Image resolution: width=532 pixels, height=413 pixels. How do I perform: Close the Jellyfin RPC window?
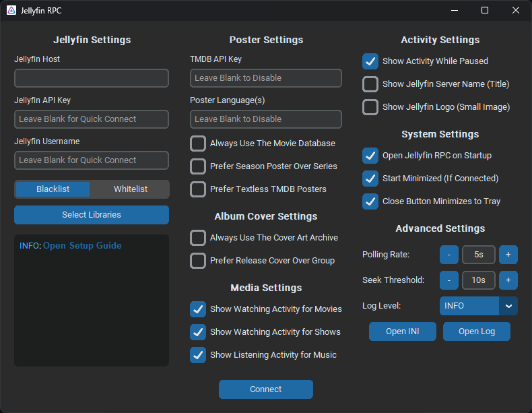pyautogui.click(x=516, y=11)
